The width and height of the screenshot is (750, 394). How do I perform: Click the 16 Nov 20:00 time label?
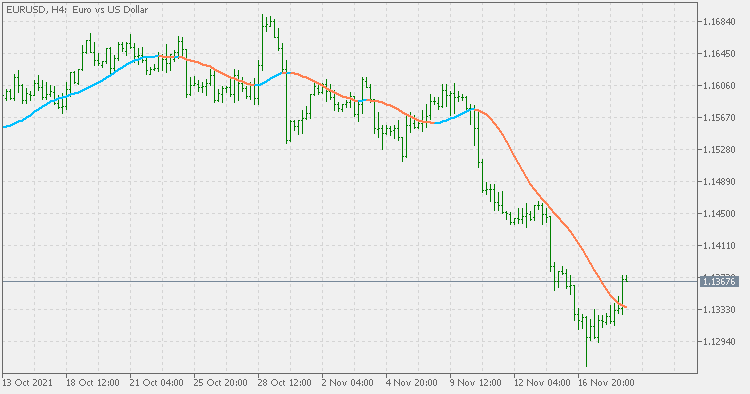607,383
